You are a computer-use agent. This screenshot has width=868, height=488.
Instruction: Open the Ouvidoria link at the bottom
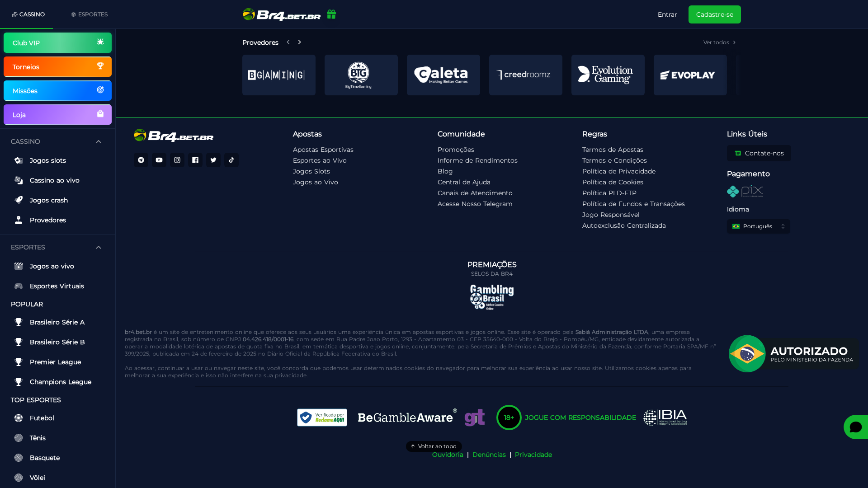coord(448,455)
